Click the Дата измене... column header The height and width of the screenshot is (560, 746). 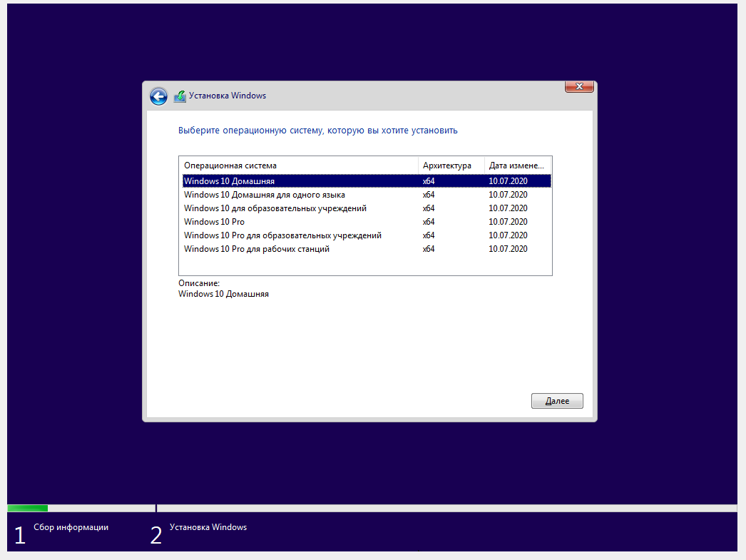[x=518, y=166]
